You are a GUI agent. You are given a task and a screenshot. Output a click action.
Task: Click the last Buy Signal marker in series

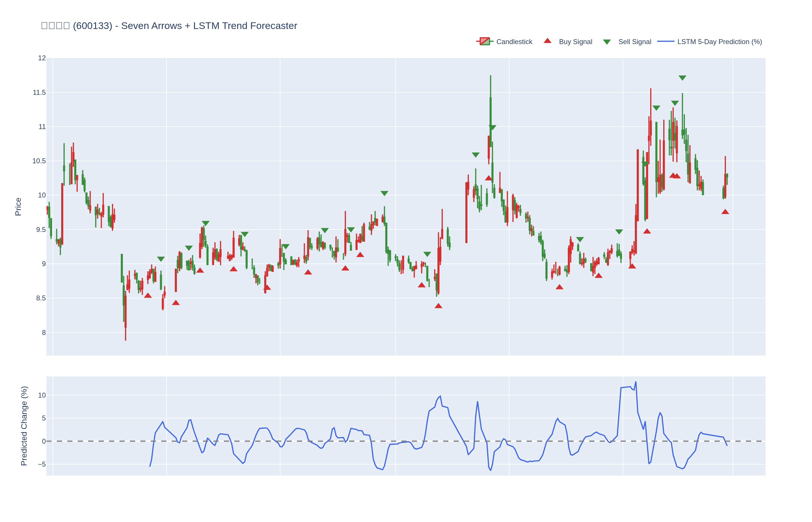725,212
